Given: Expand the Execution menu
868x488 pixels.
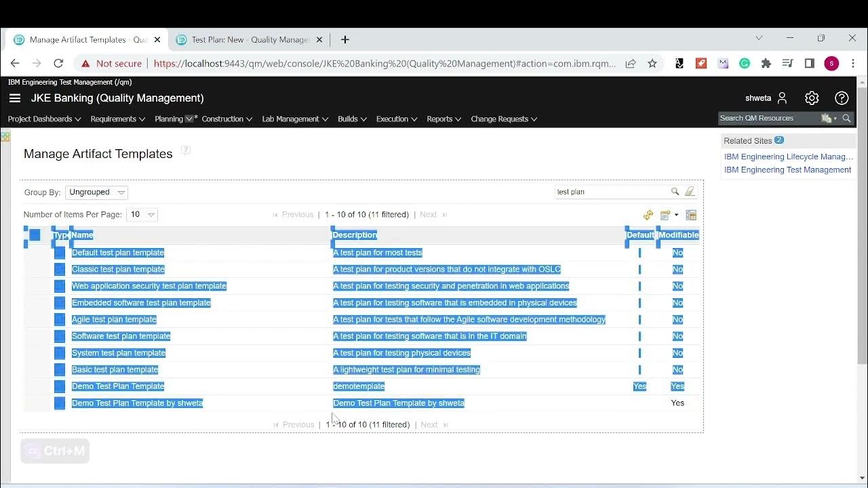Looking at the screenshot, I should tap(397, 119).
